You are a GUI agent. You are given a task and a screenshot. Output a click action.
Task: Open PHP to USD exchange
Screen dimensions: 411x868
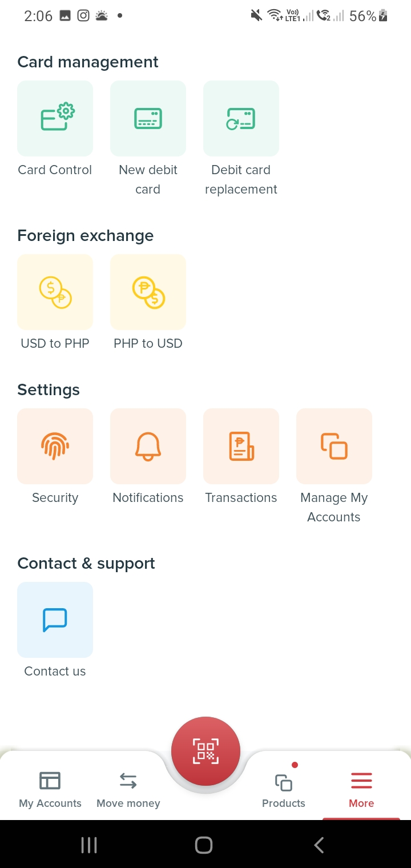tap(148, 292)
